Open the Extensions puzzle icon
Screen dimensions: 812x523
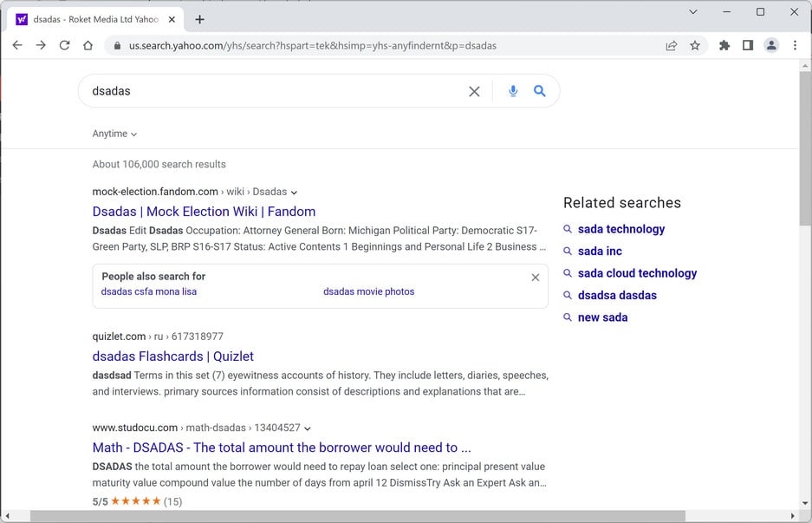click(724, 45)
